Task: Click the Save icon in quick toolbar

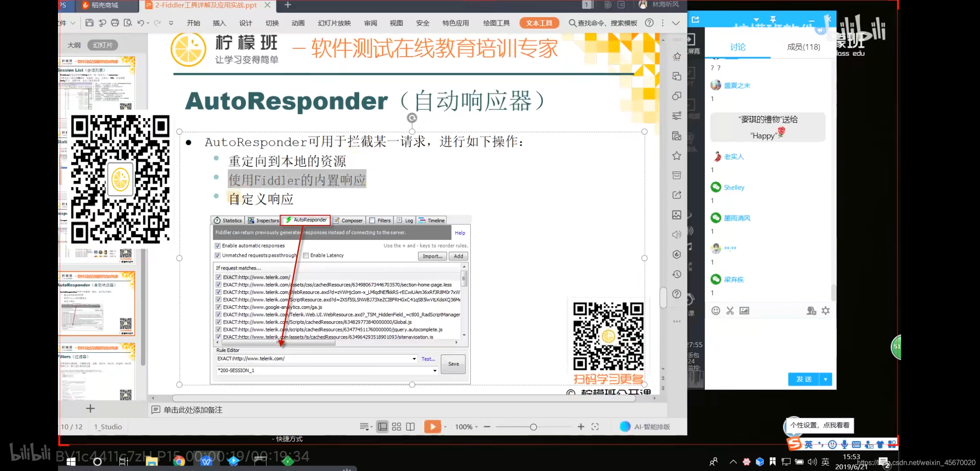Action: pos(89,23)
